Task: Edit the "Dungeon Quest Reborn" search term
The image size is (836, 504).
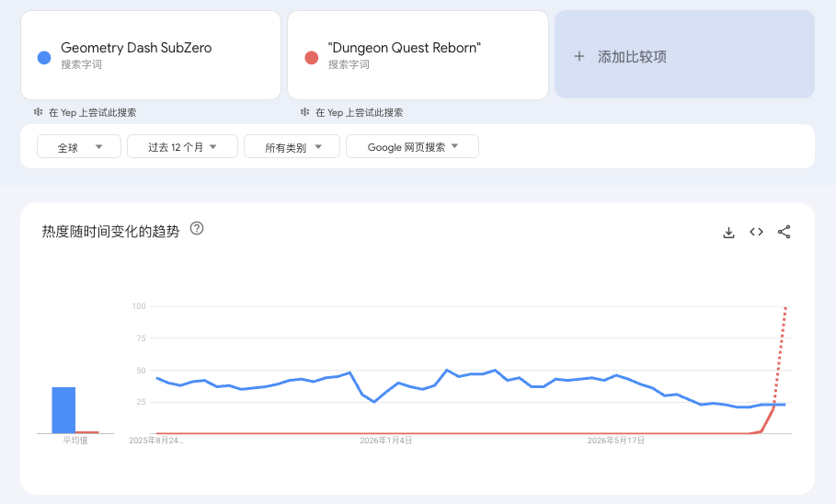Action: pos(418,55)
